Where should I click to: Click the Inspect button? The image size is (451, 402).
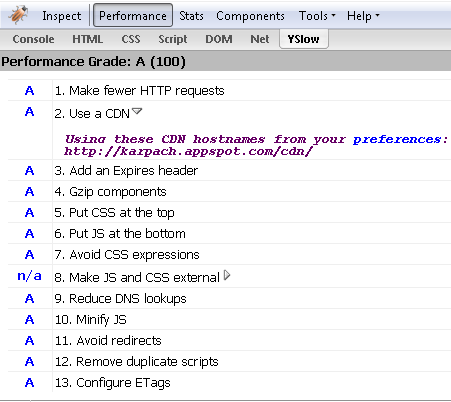[x=62, y=16]
